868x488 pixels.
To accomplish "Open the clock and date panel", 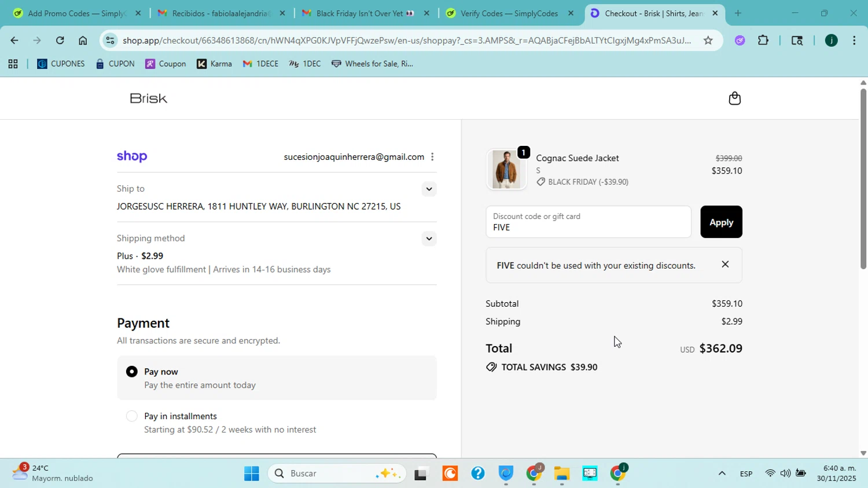I will coord(836,474).
